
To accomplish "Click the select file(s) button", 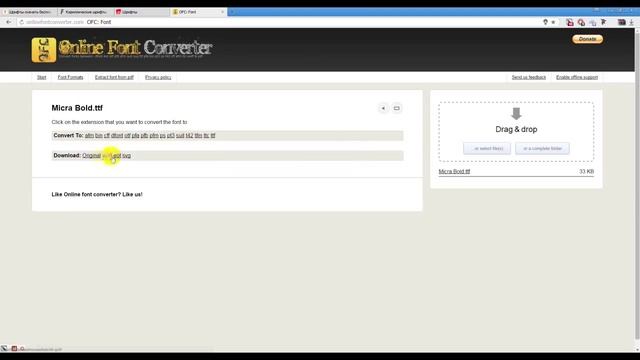I will [x=487, y=149].
